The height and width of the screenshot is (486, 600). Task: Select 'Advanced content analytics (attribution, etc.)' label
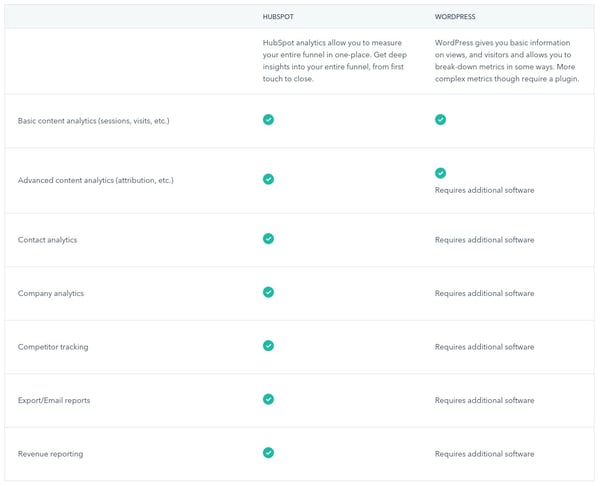coord(96,180)
